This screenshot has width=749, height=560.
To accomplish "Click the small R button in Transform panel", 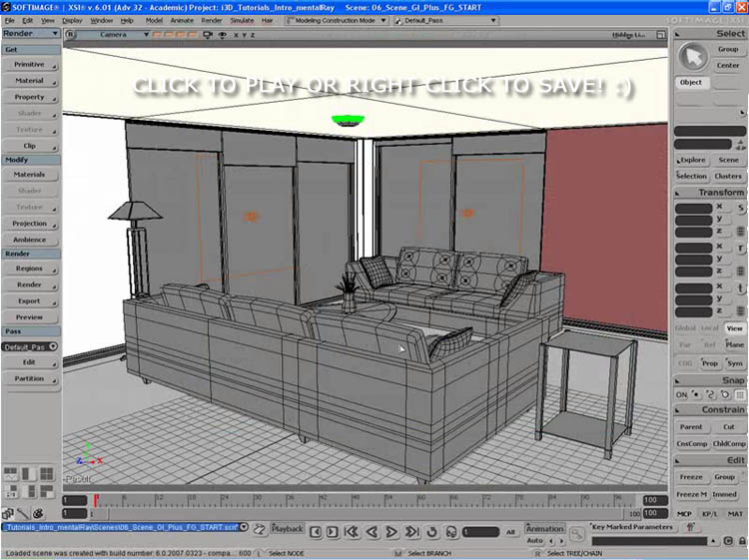I will pos(740,249).
